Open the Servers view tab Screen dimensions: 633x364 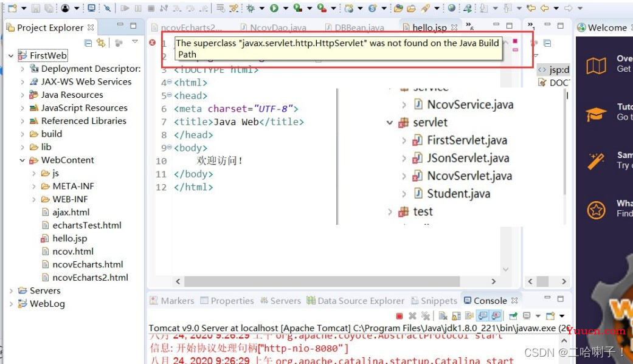pyautogui.click(x=280, y=301)
